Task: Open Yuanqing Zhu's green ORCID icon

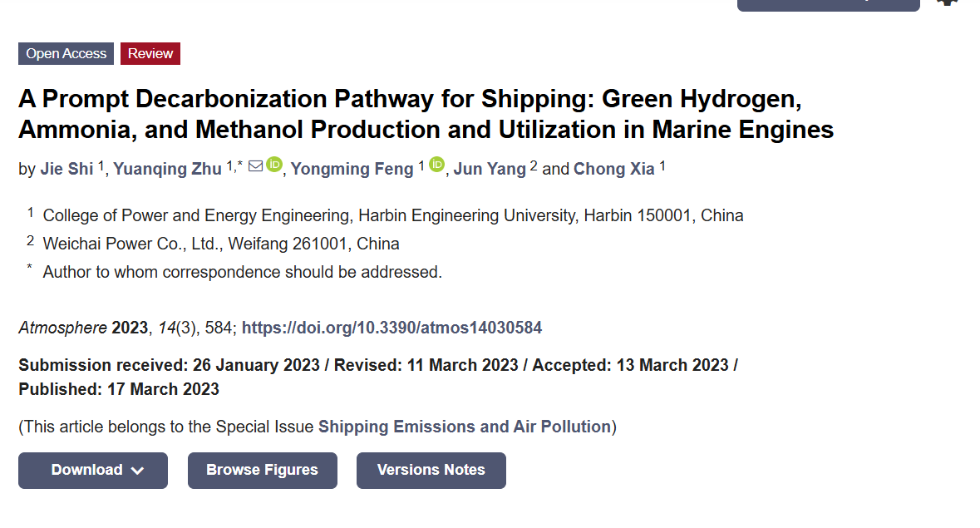Action: click(x=274, y=165)
